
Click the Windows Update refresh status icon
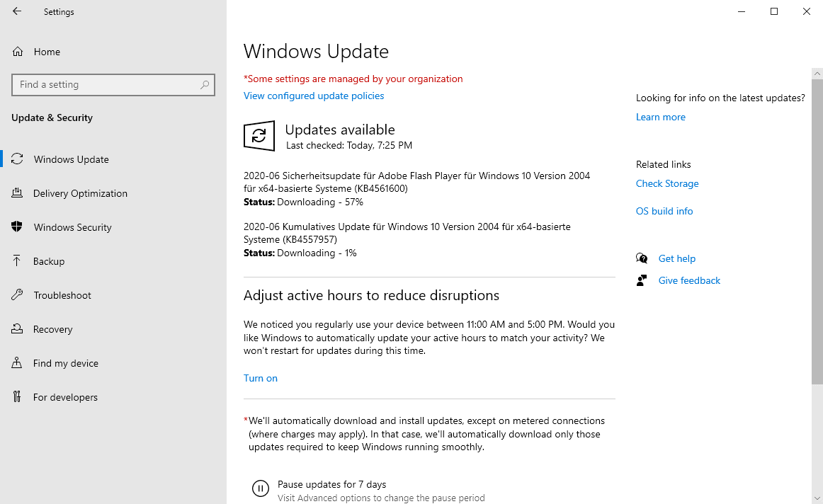coord(259,135)
